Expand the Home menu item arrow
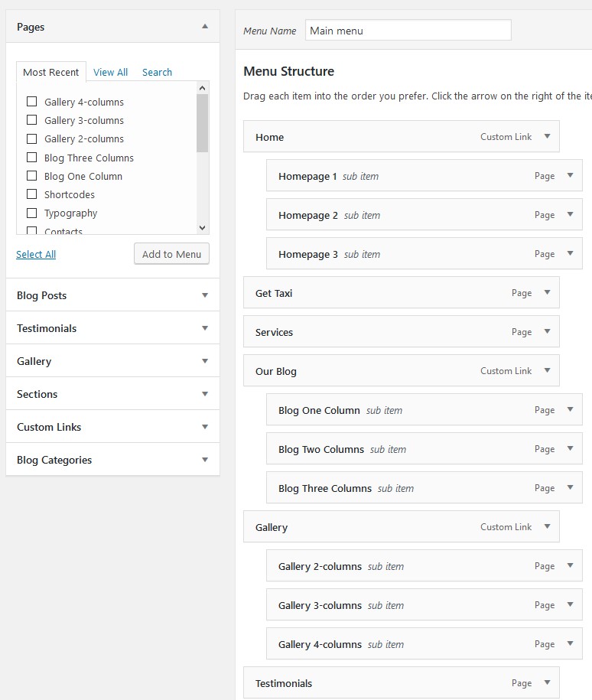 547,136
